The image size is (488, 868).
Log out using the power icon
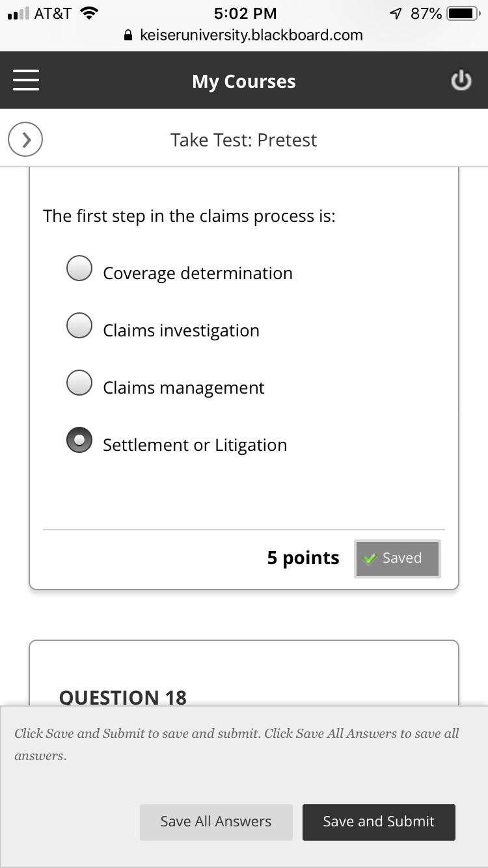tap(461, 79)
